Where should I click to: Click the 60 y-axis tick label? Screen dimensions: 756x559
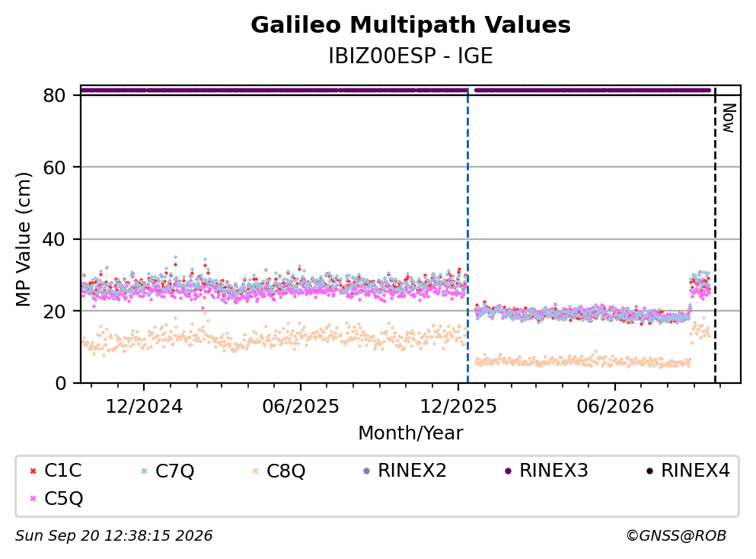[x=54, y=168]
